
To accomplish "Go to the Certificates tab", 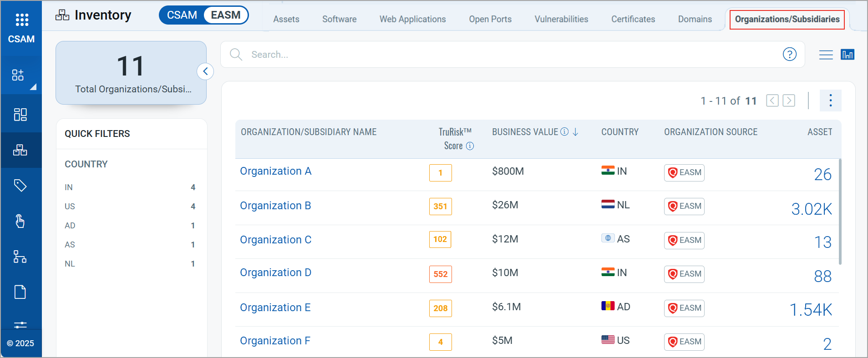I will pyautogui.click(x=633, y=19).
